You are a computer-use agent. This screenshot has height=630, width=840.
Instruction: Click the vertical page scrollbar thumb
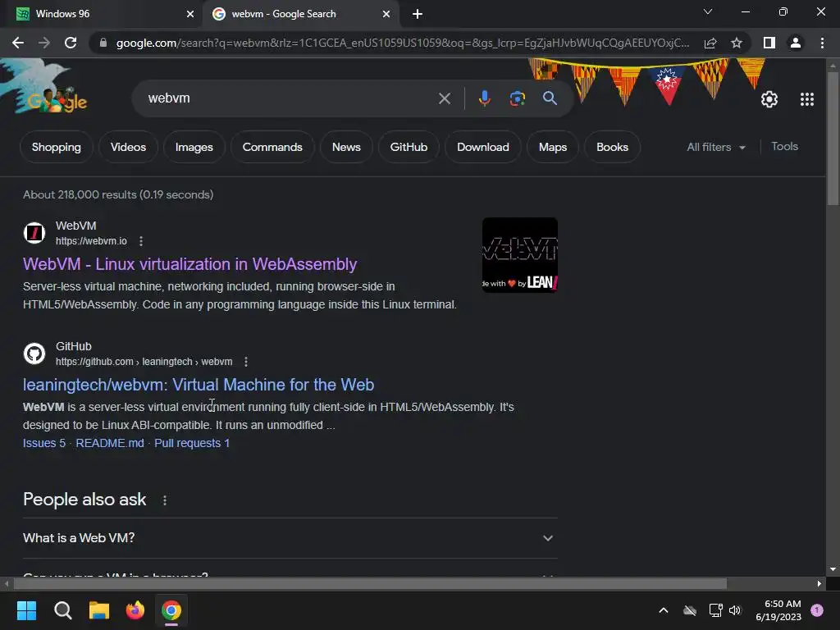click(833, 137)
